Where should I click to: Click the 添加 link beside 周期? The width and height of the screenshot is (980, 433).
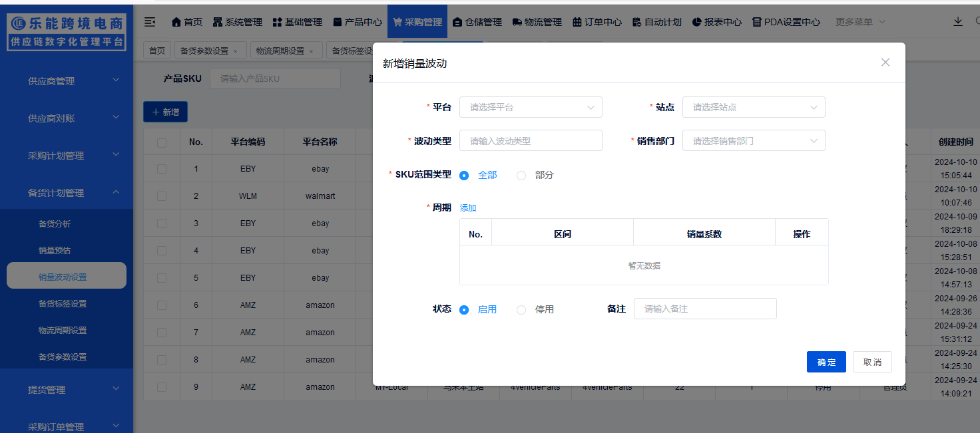(467, 208)
